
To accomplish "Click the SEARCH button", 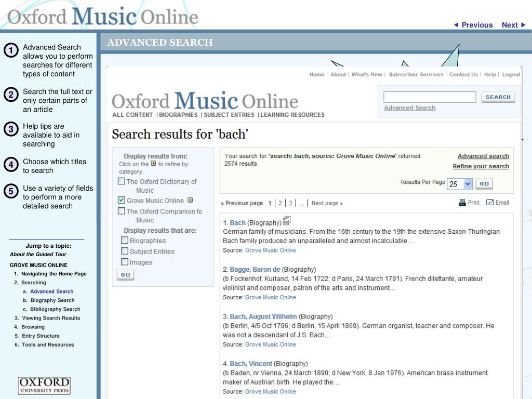I will 498,97.
